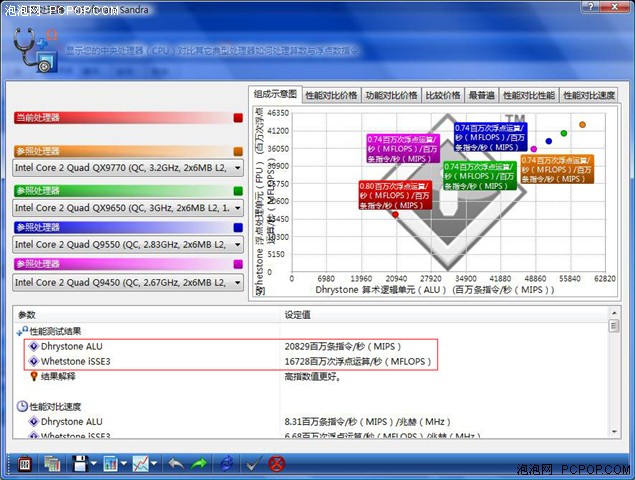The width and height of the screenshot is (635, 480).
Task: Click the copy results icon in bottom toolbar
Action: 52,464
